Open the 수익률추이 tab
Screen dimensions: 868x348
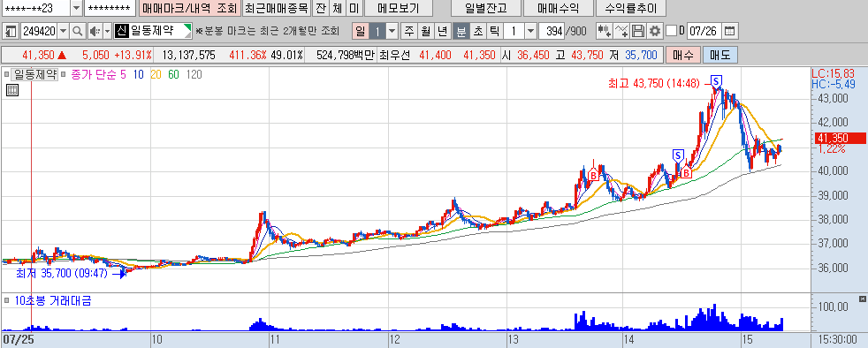tap(630, 8)
